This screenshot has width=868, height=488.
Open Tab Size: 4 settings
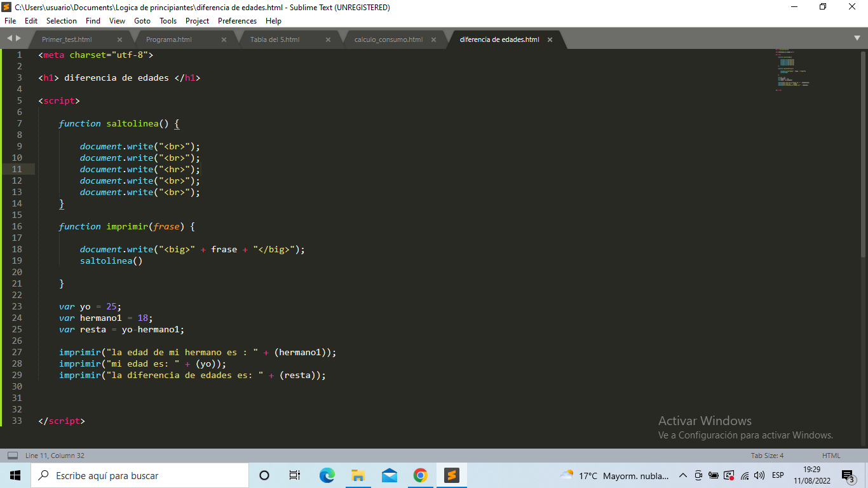767,456
